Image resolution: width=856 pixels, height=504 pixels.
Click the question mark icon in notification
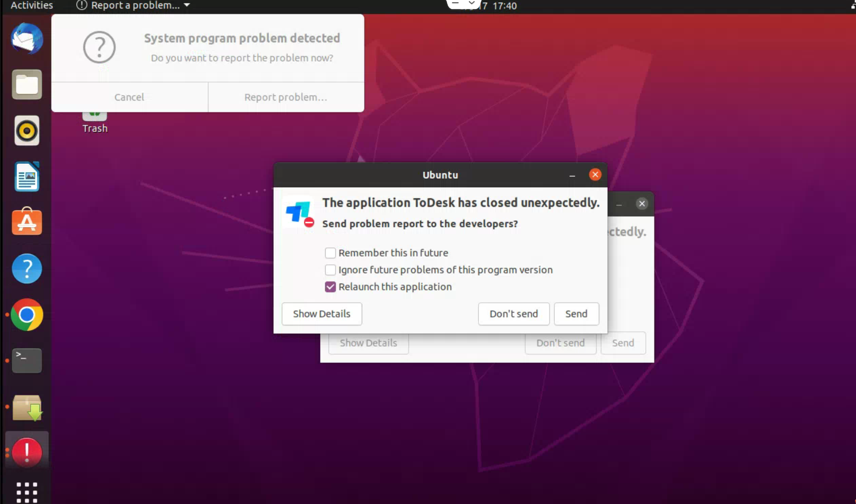point(99,47)
